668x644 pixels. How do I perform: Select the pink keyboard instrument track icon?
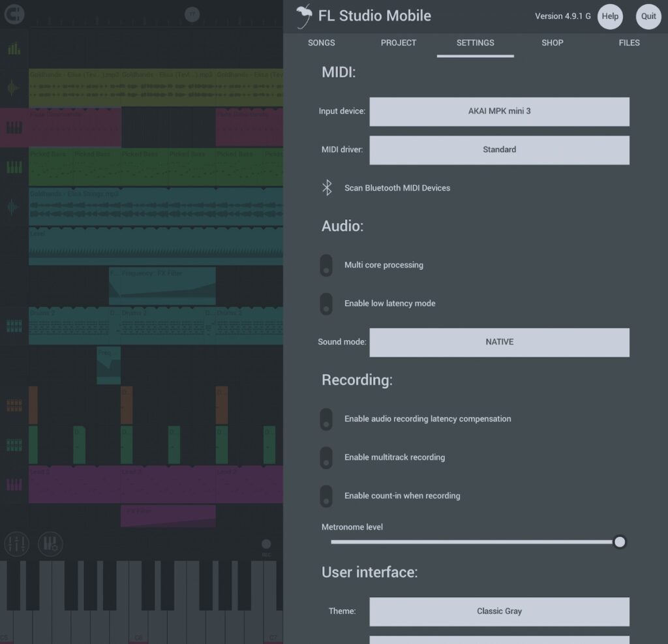pyautogui.click(x=14, y=127)
